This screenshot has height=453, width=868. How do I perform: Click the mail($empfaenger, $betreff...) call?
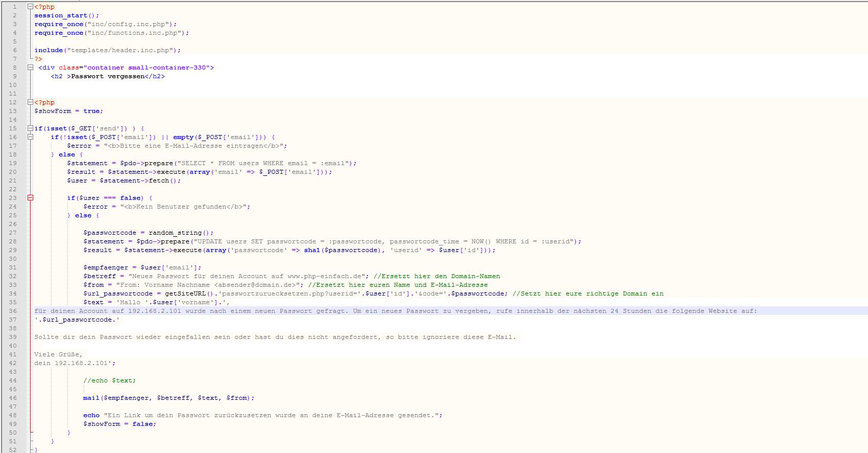tap(169, 398)
